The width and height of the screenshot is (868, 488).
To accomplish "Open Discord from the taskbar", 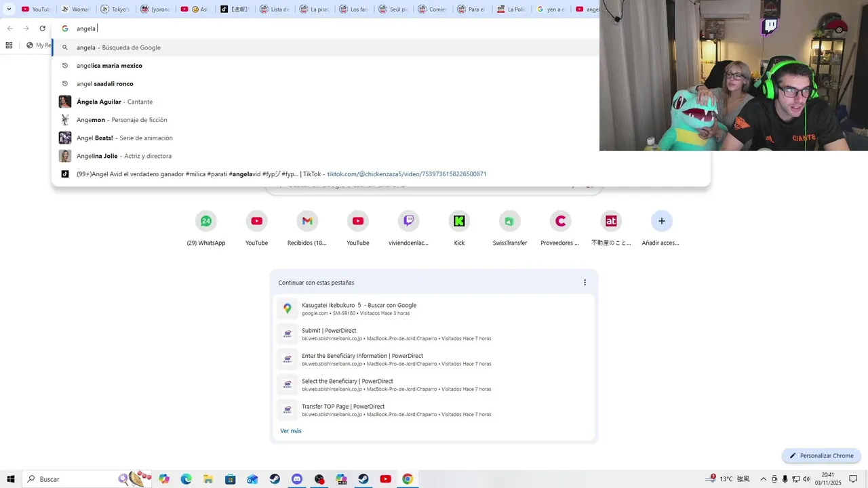I will click(297, 479).
